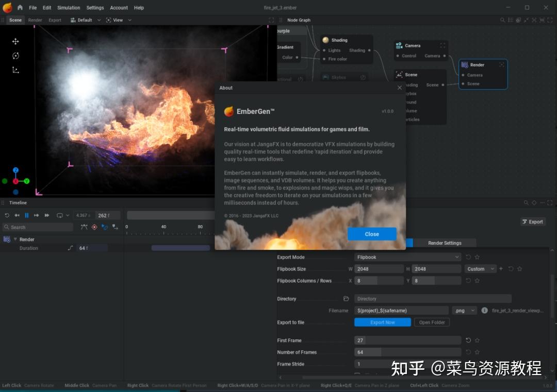Screen dimensions: 557x392
Task: Click the keyframe diamond icon in Timeline toolbar
Action: click(94, 227)
